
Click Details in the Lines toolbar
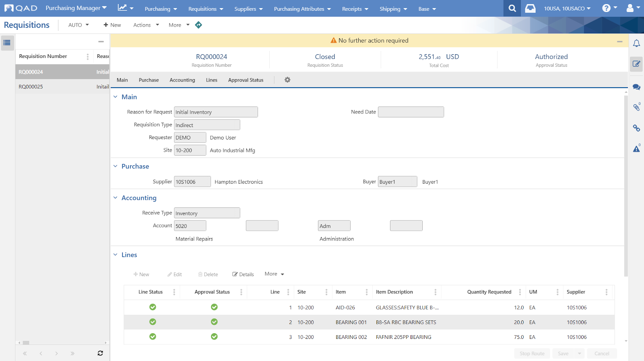243,275
